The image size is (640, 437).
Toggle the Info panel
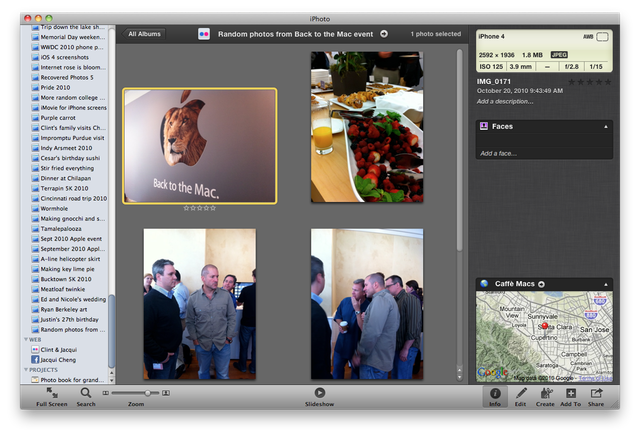click(x=495, y=397)
